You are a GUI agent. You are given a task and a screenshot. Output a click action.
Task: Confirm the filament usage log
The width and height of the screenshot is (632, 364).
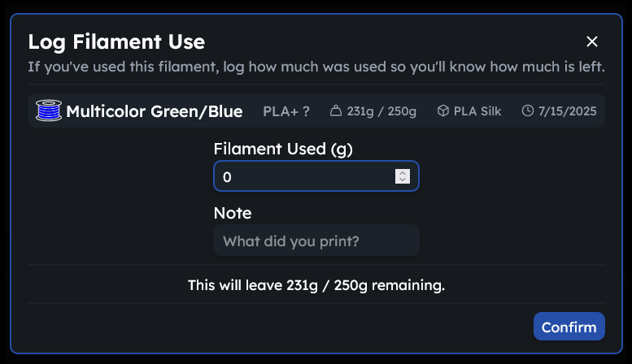coord(569,327)
